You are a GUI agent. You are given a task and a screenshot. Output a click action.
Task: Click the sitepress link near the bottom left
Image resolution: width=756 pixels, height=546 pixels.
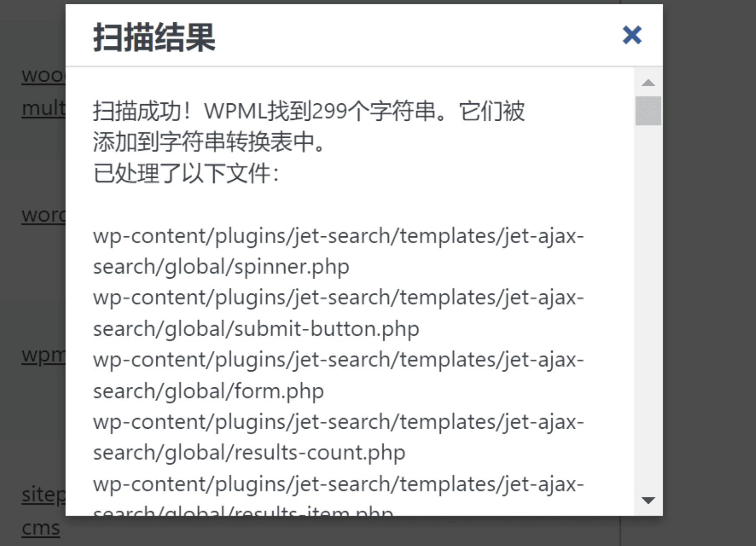tap(41, 494)
